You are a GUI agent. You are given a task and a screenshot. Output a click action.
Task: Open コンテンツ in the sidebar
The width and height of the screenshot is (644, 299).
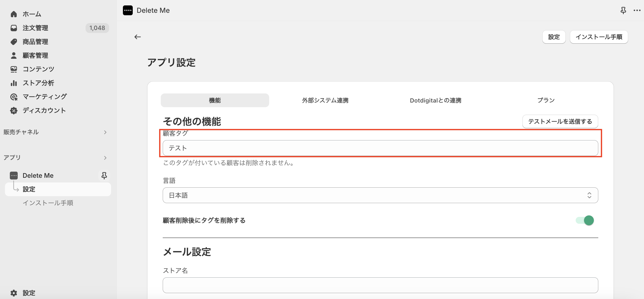pos(38,69)
